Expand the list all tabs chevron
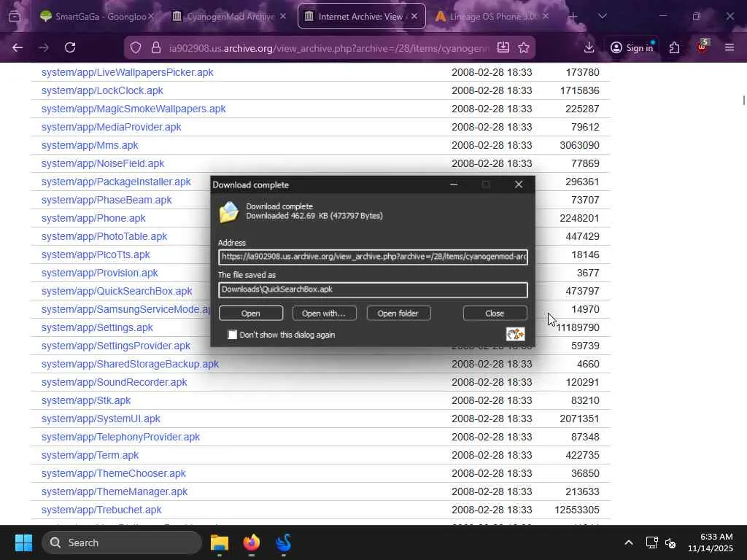This screenshot has width=747, height=560. [x=603, y=17]
